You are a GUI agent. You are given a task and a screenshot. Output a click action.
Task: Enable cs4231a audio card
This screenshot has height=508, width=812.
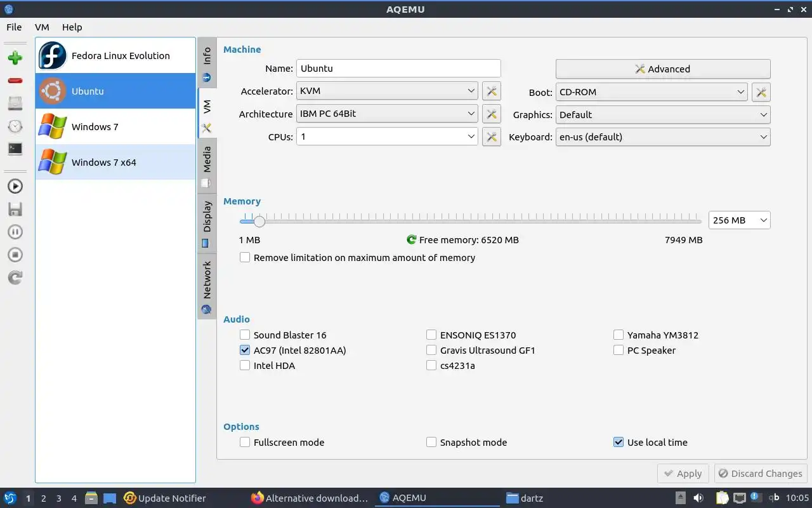coord(450,366)
